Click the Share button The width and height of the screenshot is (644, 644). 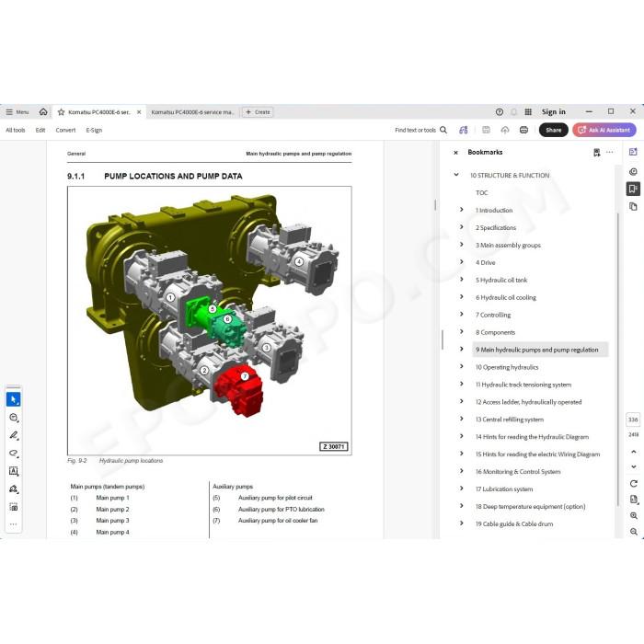pos(553,130)
